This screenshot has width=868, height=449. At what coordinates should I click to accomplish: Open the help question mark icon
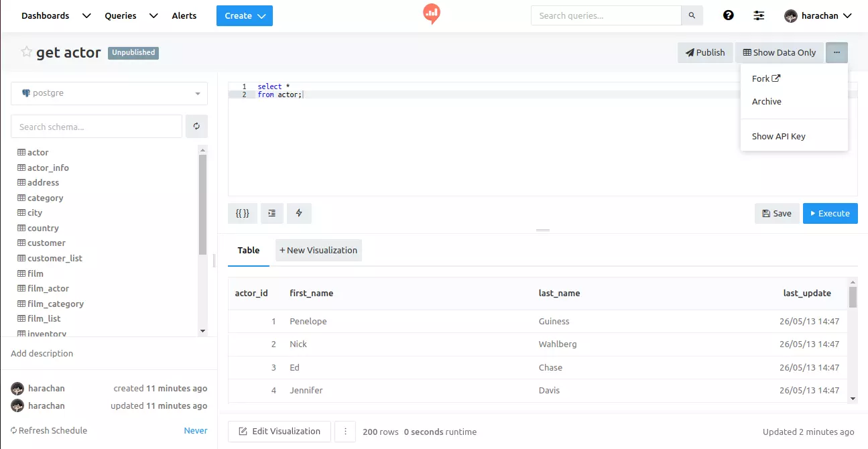pos(728,15)
